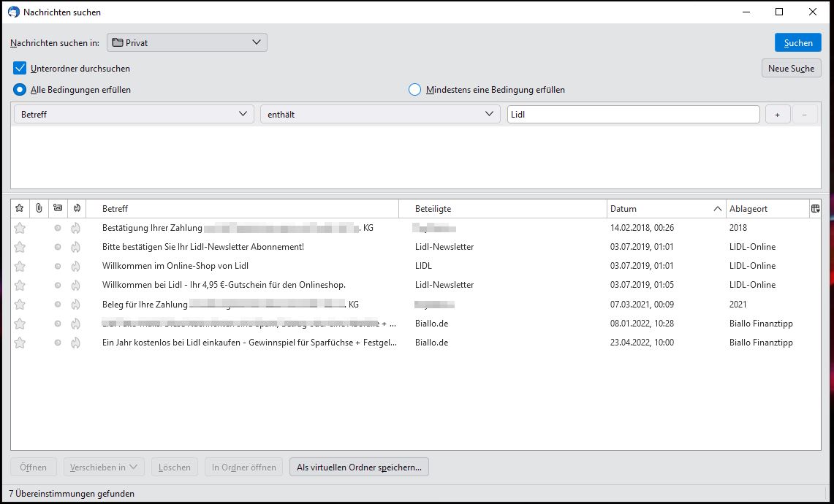
Task: Expand the 'Betreff' search field dropdown
Action: (x=134, y=115)
